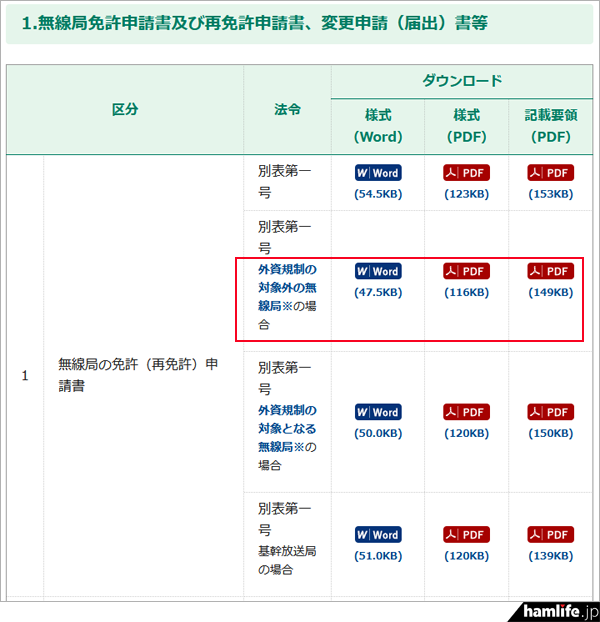Click the 様式 PDF icon in the 基幹放送局 row
This screenshot has width=600, height=622.
(x=466, y=534)
